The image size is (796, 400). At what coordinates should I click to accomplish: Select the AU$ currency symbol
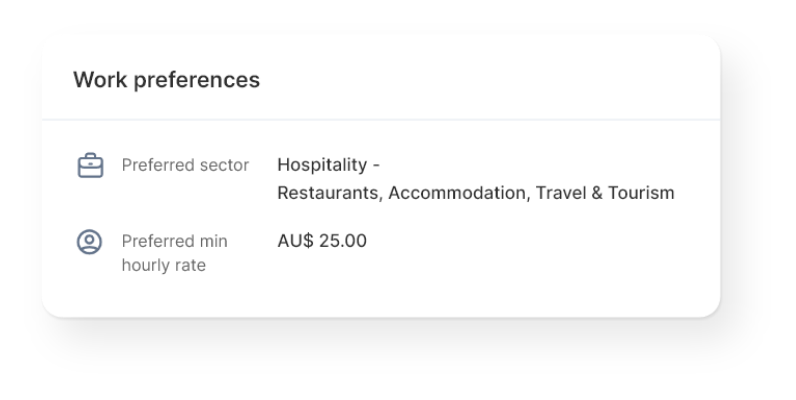pos(295,241)
